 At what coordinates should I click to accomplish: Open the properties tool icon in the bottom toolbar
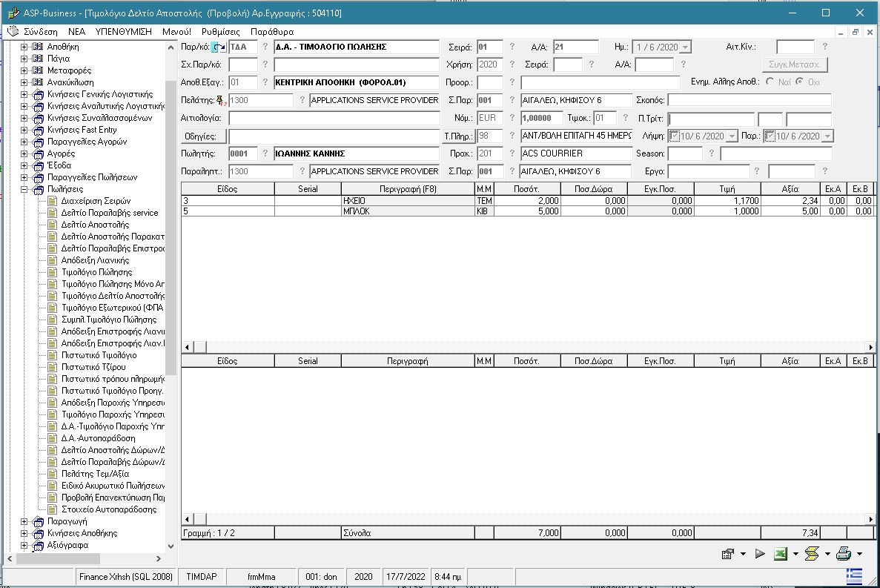coord(728,555)
